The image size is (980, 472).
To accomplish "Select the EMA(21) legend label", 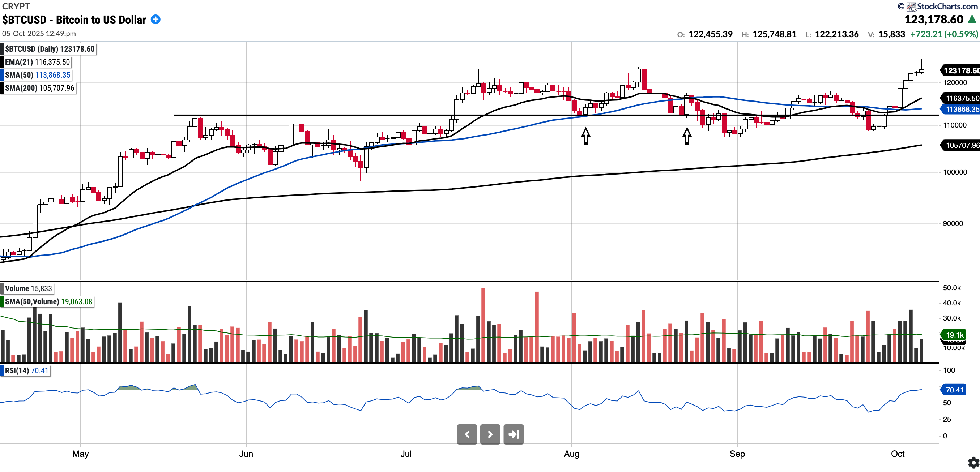I will click(37, 62).
